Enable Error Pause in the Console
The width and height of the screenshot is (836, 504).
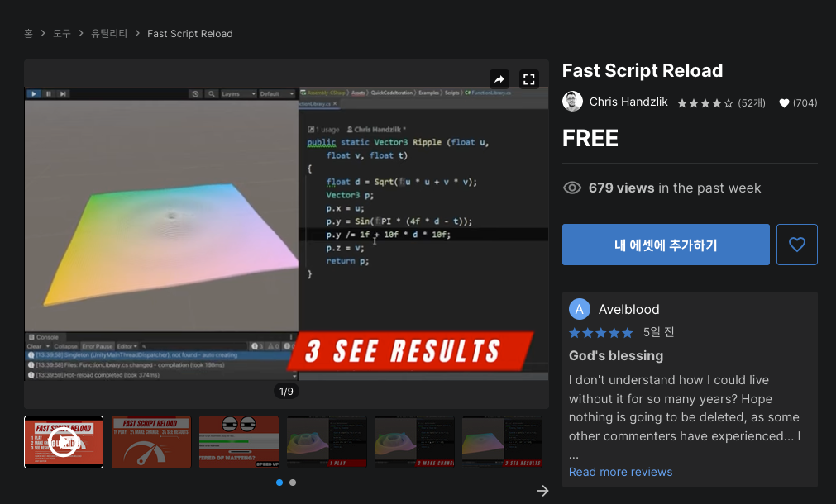coord(98,345)
